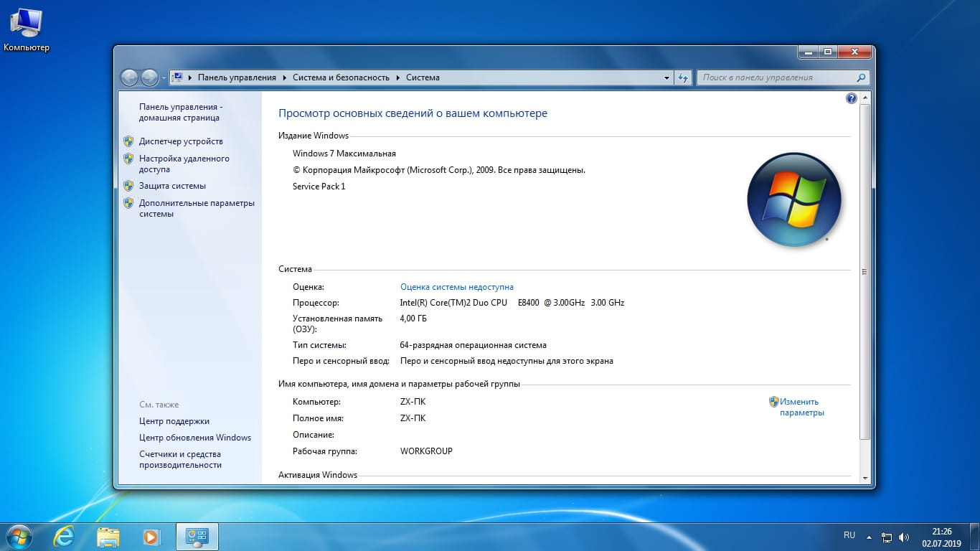Launch Internet Explorer from the taskbar

point(65,536)
